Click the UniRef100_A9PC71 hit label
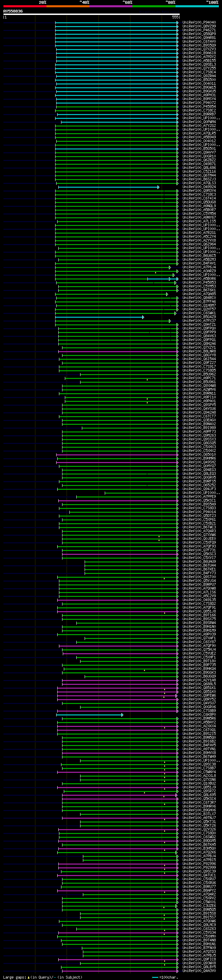This screenshot has height=980, width=222. click(x=199, y=378)
